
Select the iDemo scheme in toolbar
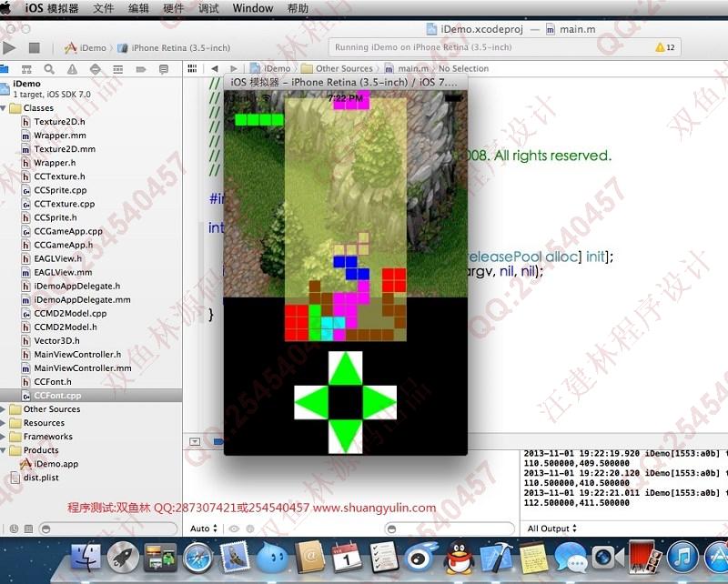(86, 48)
